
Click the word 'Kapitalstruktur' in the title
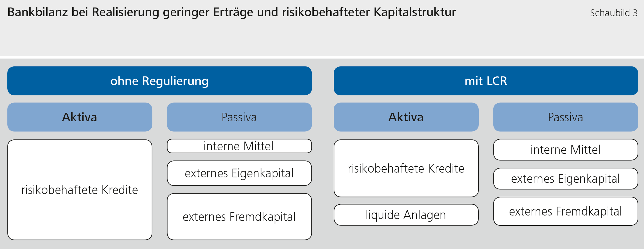tap(415, 12)
